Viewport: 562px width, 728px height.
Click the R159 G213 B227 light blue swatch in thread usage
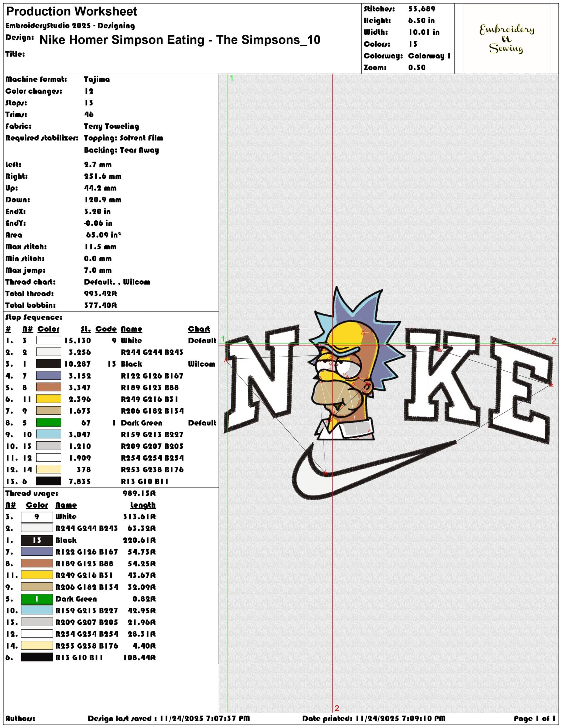(37, 610)
